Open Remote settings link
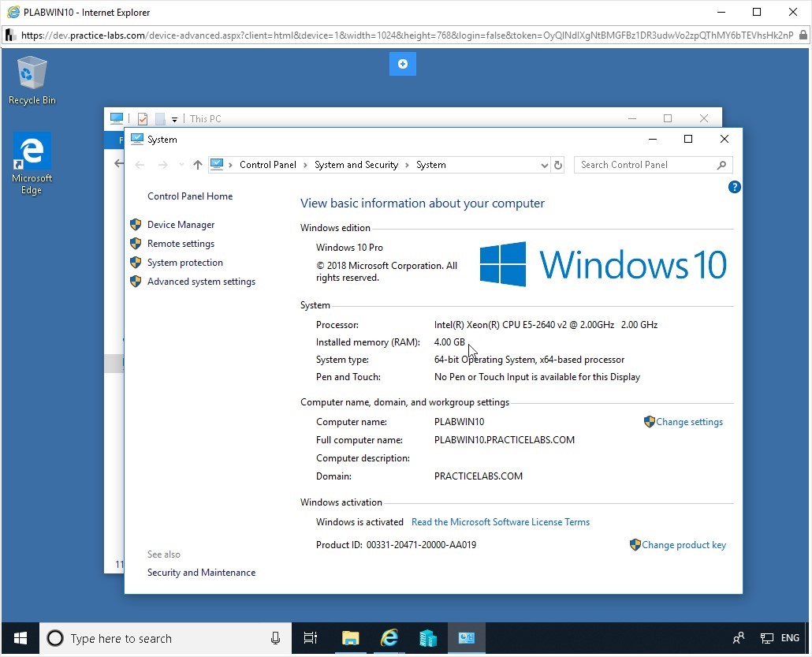The image size is (812, 657). tap(181, 244)
